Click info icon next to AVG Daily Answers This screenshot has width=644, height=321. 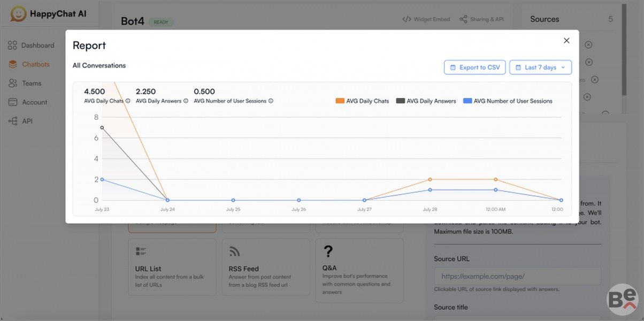(186, 101)
